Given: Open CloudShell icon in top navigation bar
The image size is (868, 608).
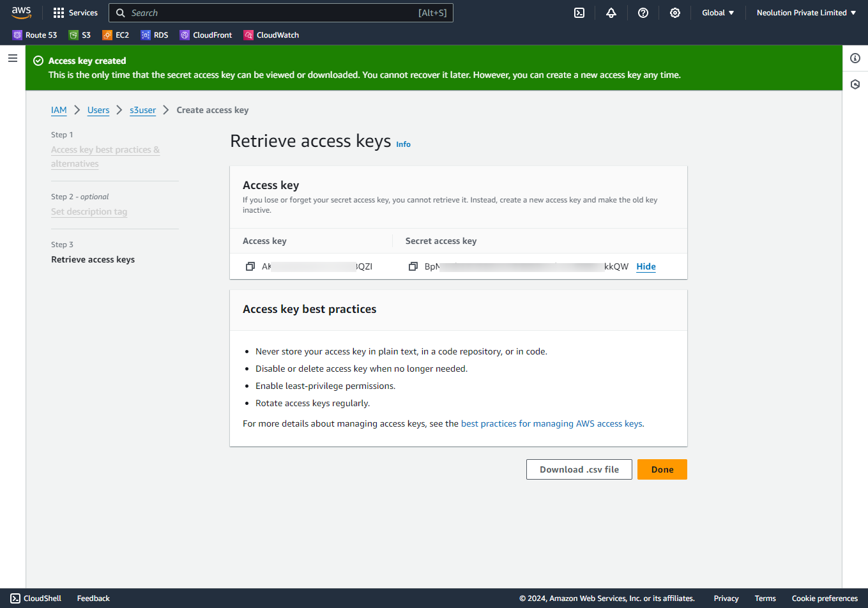Looking at the screenshot, I should pyautogui.click(x=579, y=13).
